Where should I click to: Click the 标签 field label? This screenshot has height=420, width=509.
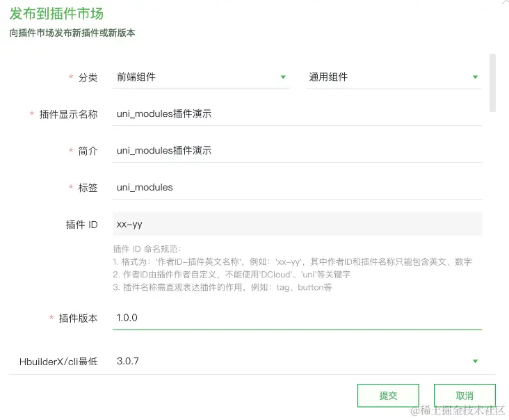[x=88, y=188]
